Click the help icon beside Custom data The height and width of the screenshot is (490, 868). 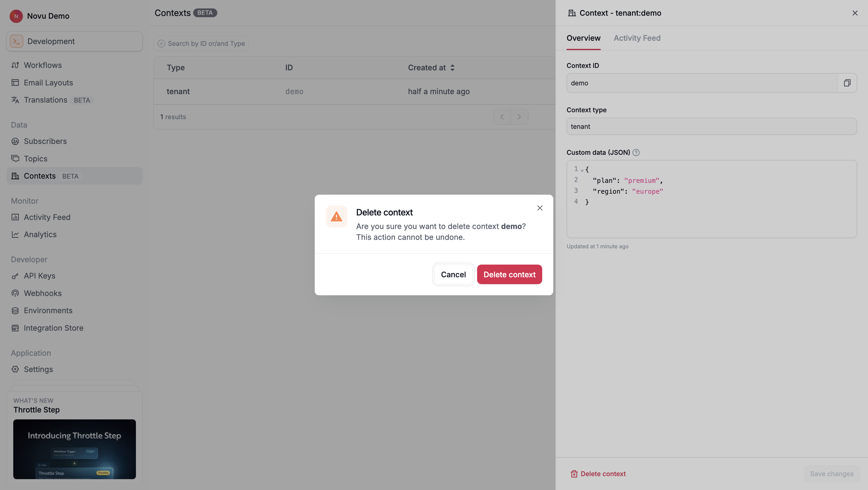636,152
